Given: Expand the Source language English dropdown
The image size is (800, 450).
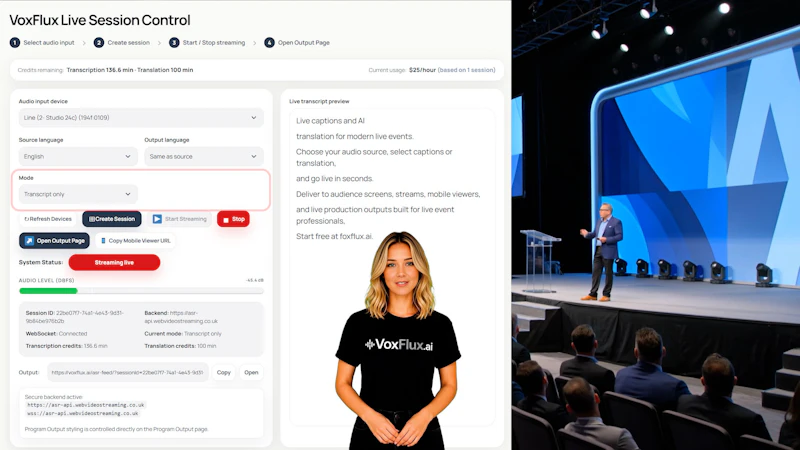Looking at the screenshot, I should pos(78,157).
